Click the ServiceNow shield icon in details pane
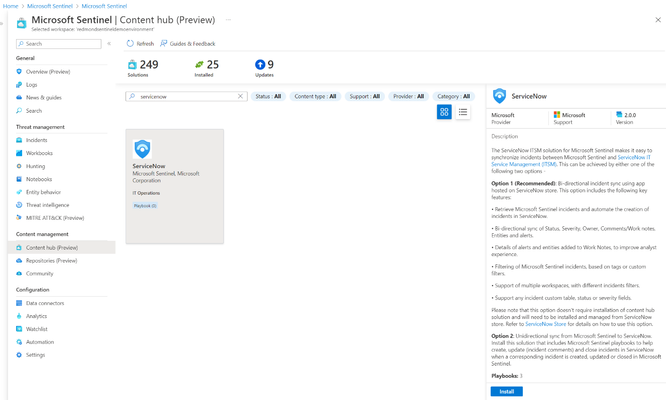This screenshot has height=400, width=666. pos(499,96)
